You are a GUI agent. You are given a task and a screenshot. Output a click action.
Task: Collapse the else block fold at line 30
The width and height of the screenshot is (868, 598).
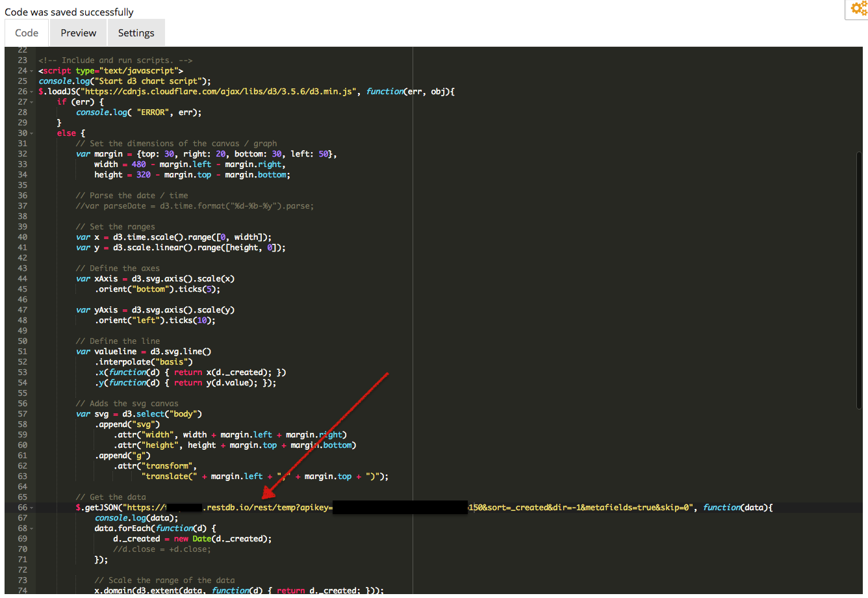pos(32,133)
